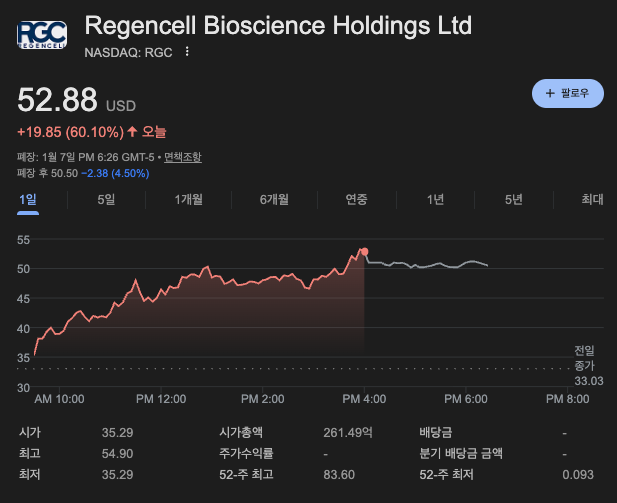Click the 분기 배당금 금액 label
617x503 pixels.
tap(461, 453)
